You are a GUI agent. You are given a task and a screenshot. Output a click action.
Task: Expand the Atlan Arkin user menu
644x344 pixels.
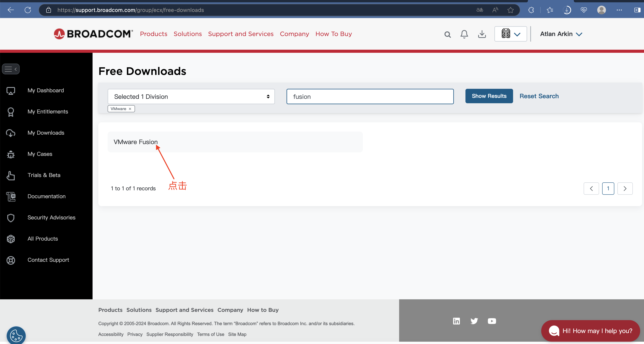click(x=561, y=34)
